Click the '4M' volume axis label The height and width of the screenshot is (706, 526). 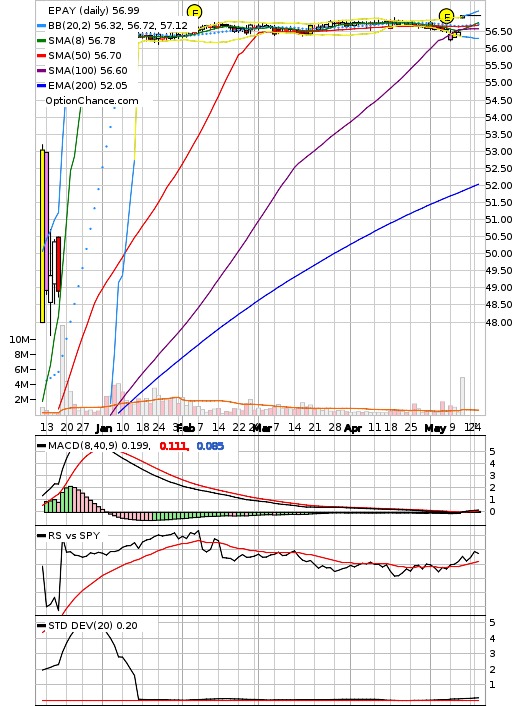22,385
